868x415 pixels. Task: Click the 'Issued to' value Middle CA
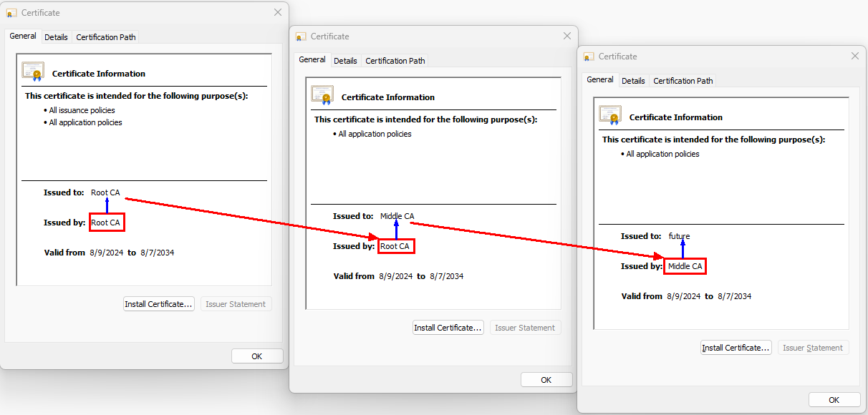[397, 216]
